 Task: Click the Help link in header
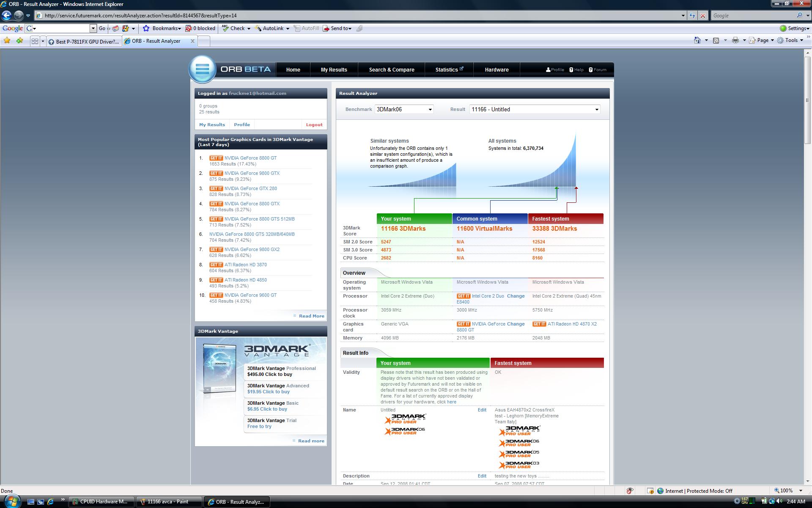coord(576,70)
